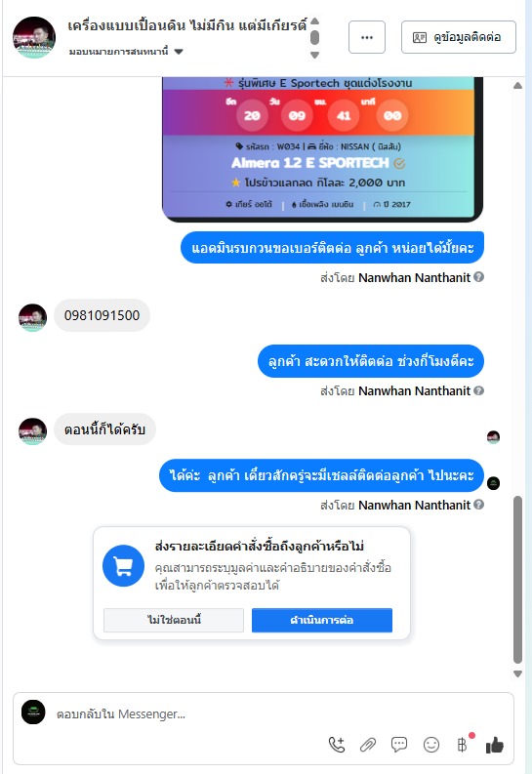Click the customer avatar next to 0981091500
Image resolution: width=532 pixels, height=774 pixels.
[32, 317]
